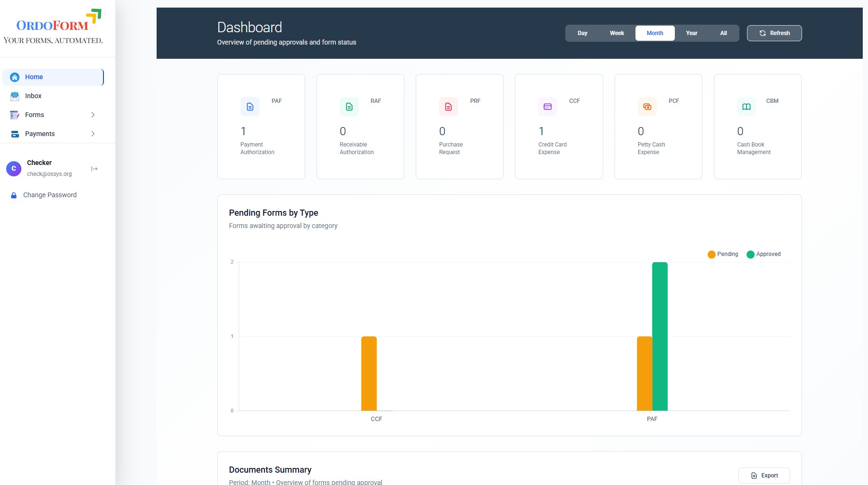This screenshot has width=868, height=485.
Task: Open the Inbox menu item
Action: (x=33, y=96)
